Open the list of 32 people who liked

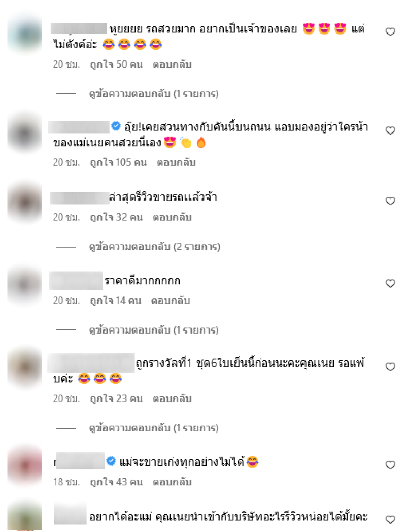tap(116, 217)
